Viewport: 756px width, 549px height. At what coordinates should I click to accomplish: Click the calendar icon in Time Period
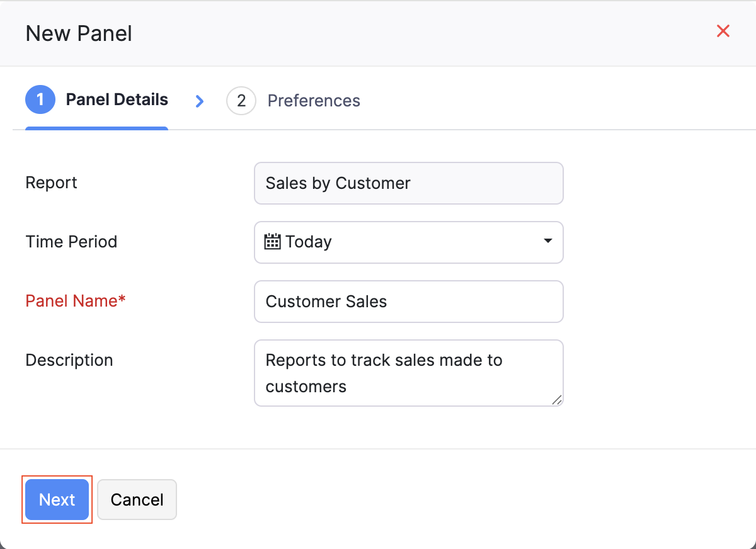(x=272, y=242)
